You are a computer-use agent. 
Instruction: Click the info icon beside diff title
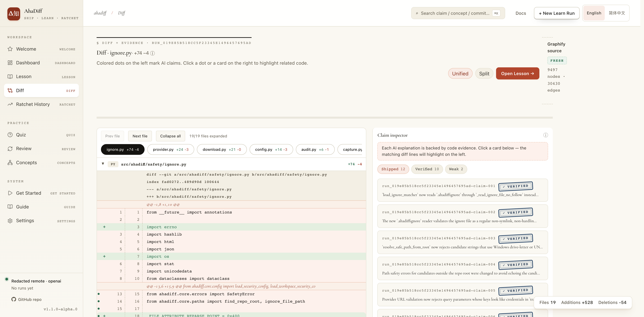[x=152, y=53]
